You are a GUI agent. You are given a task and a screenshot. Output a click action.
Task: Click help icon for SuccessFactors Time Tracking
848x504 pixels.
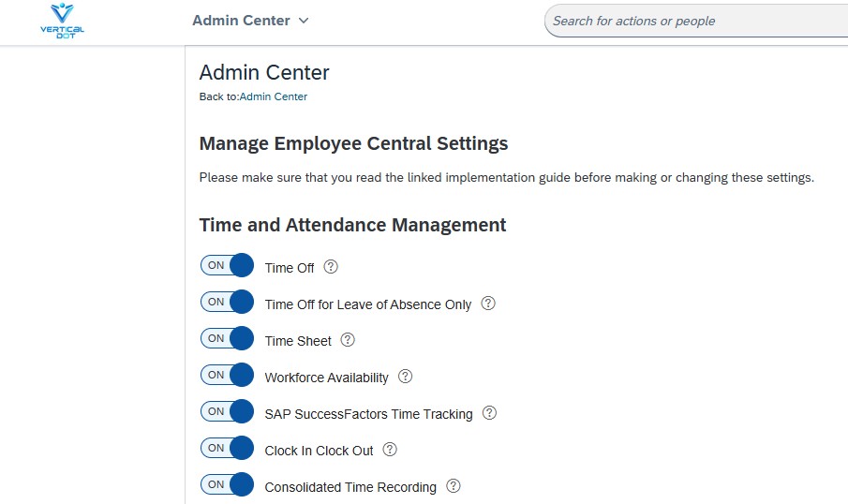[x=489, y=413]
